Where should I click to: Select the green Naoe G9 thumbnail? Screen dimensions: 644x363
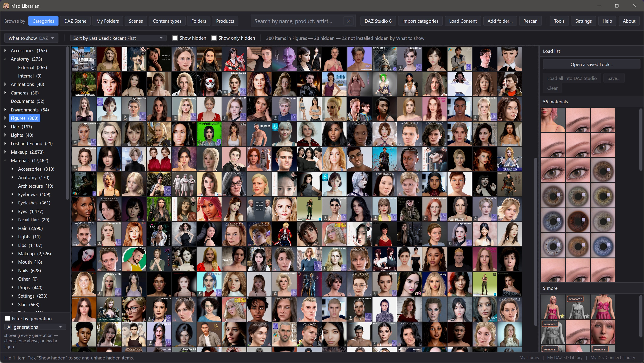209,134
